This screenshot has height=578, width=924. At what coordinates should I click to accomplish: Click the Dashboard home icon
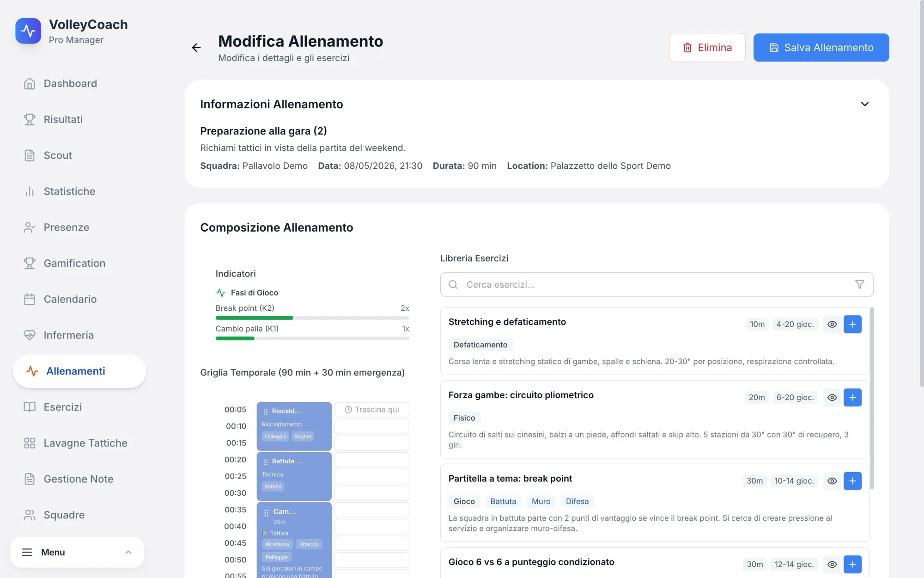(x=30, y=84)
